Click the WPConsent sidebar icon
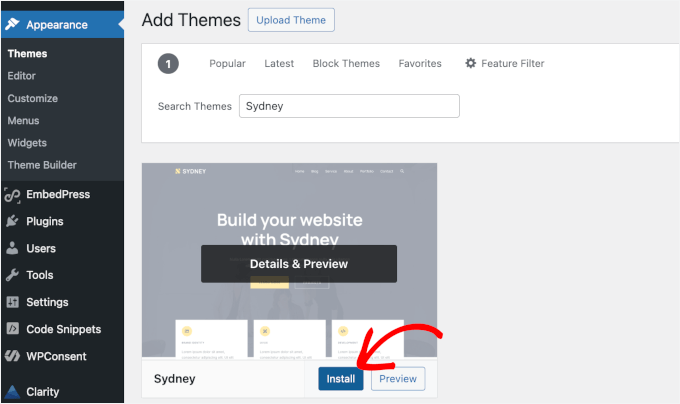The width and height of the screenshot is (680, 404). click(12, 356)
